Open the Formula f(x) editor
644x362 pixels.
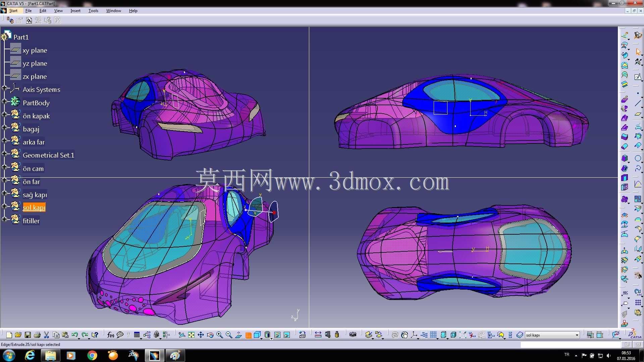tap(111, 335)
